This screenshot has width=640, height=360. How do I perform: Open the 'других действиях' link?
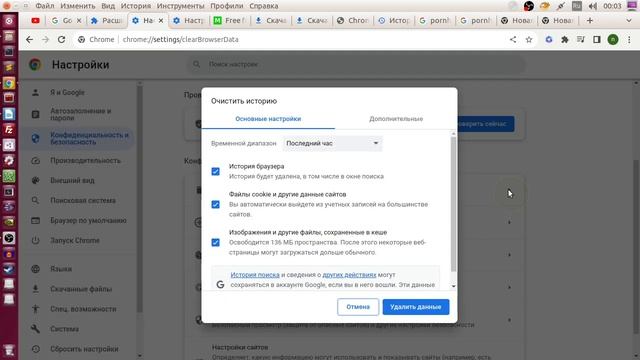click(x=349, y=275)
